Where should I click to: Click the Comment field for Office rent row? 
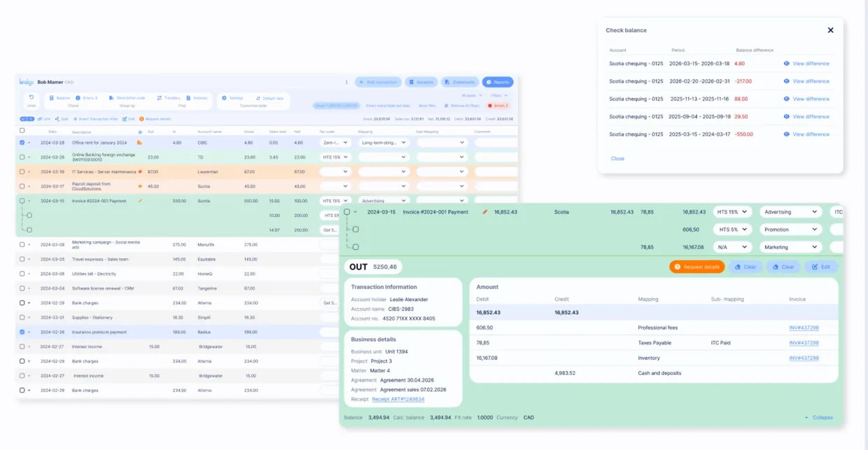496,143
